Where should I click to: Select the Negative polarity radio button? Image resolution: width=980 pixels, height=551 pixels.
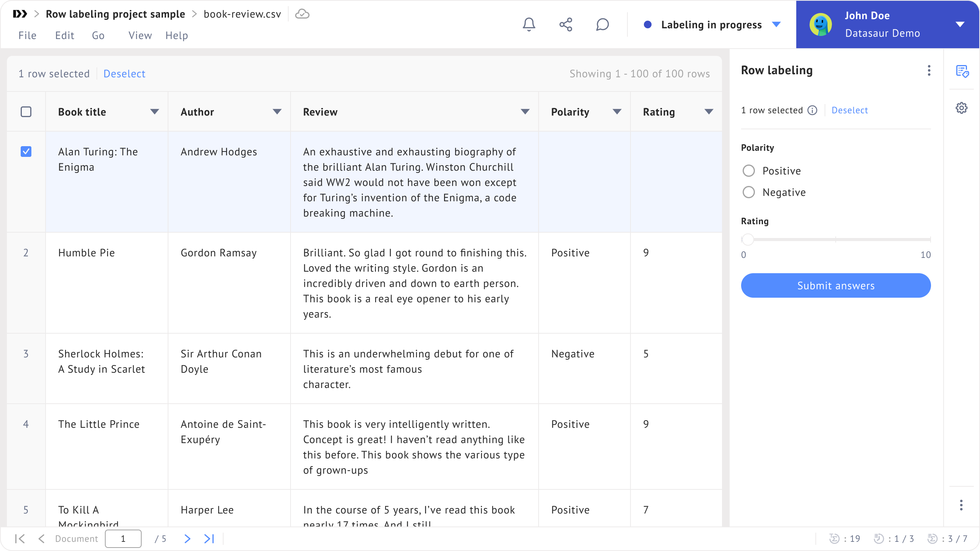point(749,192)
